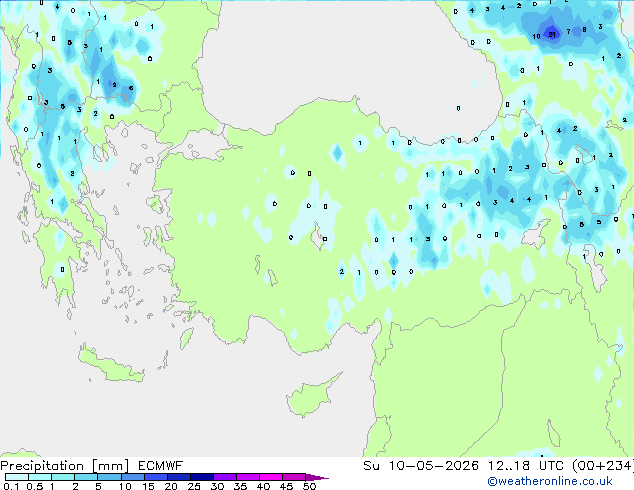634x490 pixels.
Task: Click the 1–2 mm legend color swatch
Action: (63, 477)
